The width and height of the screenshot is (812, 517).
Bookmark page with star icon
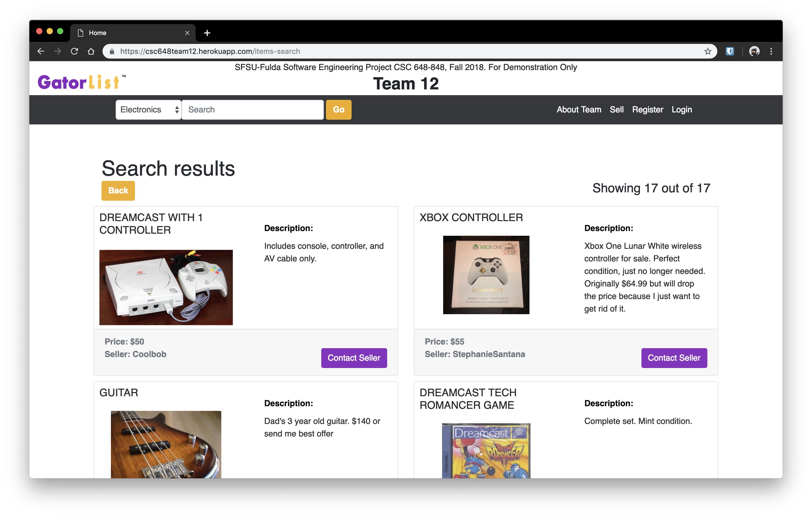[707, 51]
